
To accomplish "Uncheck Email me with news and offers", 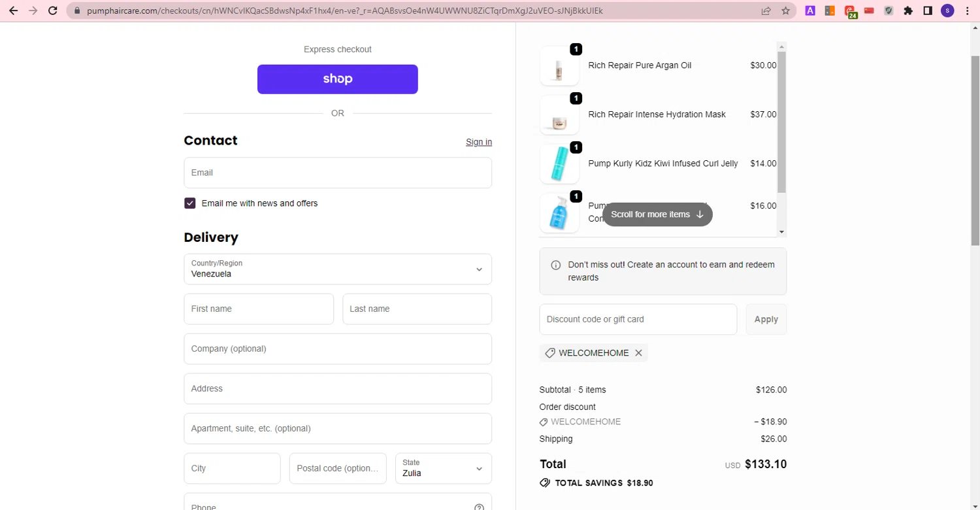I will (190, 203).
